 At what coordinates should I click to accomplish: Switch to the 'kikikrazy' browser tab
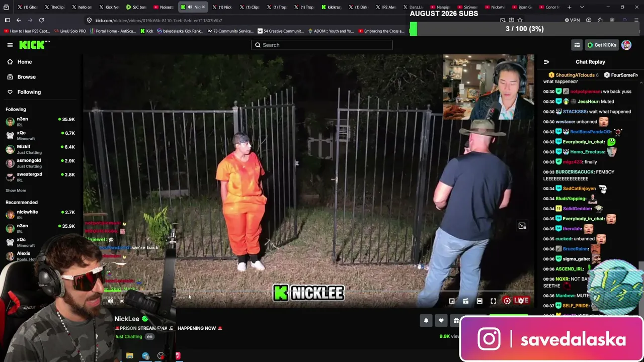(331, 7)
